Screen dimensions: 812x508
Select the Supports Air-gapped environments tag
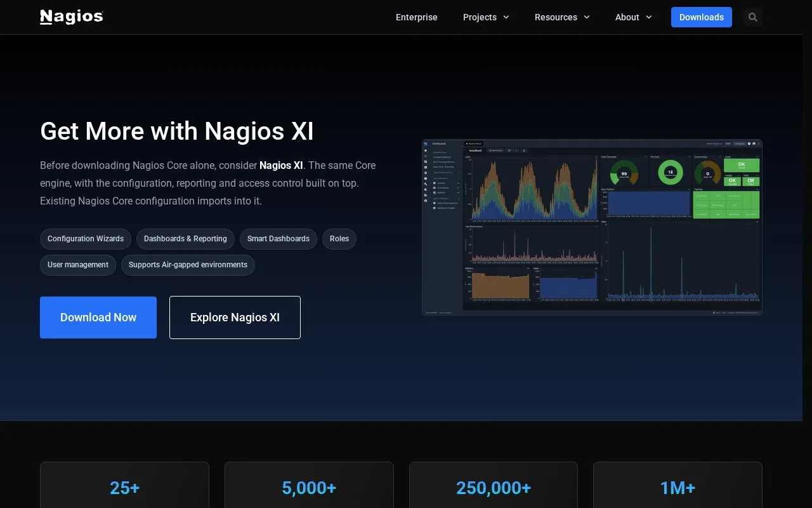pos(188,265)
